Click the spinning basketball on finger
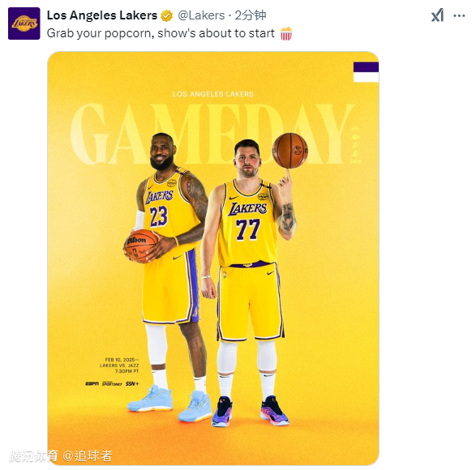The height and width of the screenshot is (470, 476). point(290,151)
